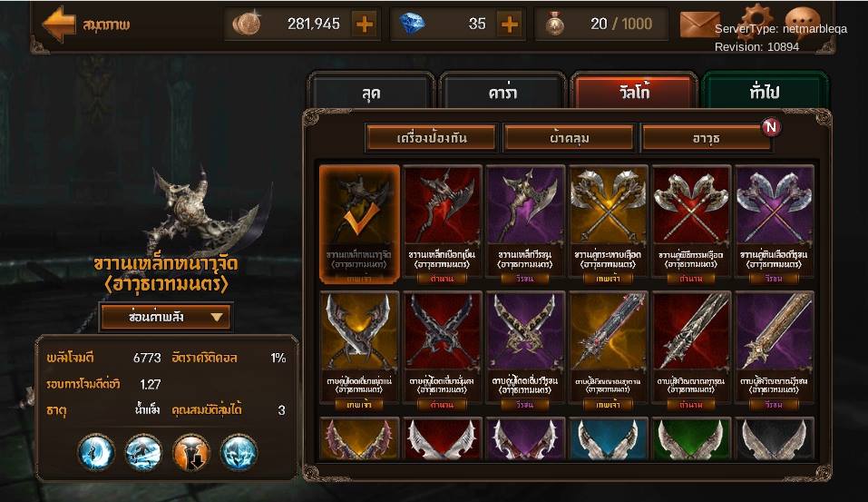Switch to the วัลโก้ tab
The height and width of the screenshot is (502, 868).
coord(634,91)
